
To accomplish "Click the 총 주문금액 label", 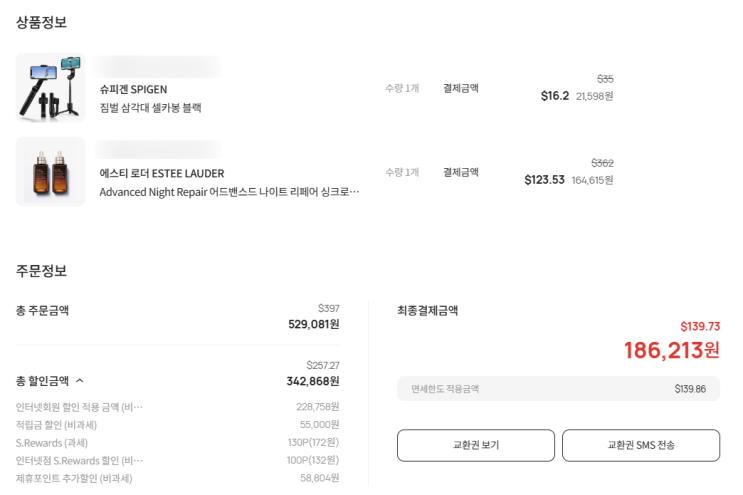I will (x=42, y=311).
